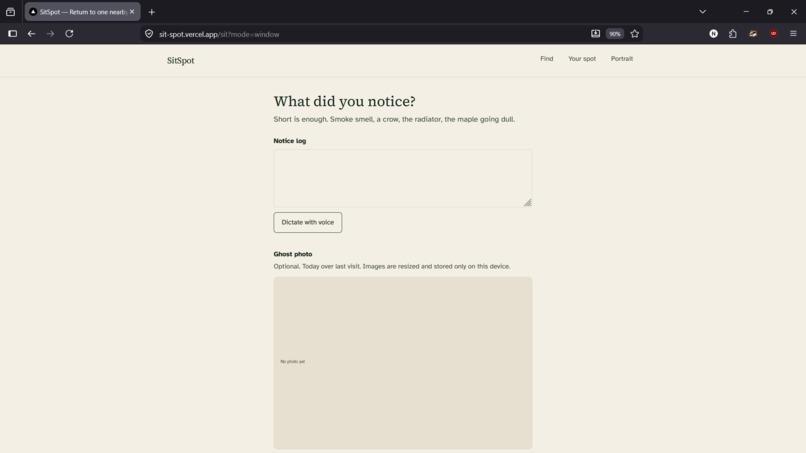
Task: Toggle the browser sidebar icon
Action: [x=12, y=34]
